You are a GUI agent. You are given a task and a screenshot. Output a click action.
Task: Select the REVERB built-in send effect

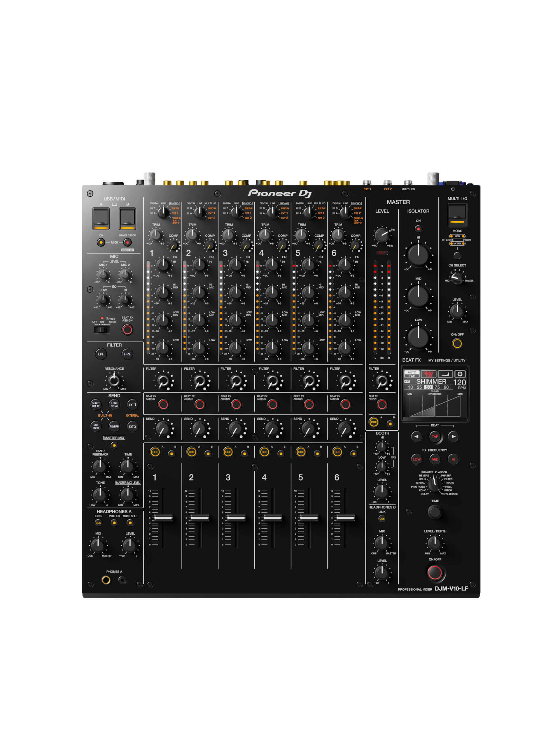pos(114,427)
